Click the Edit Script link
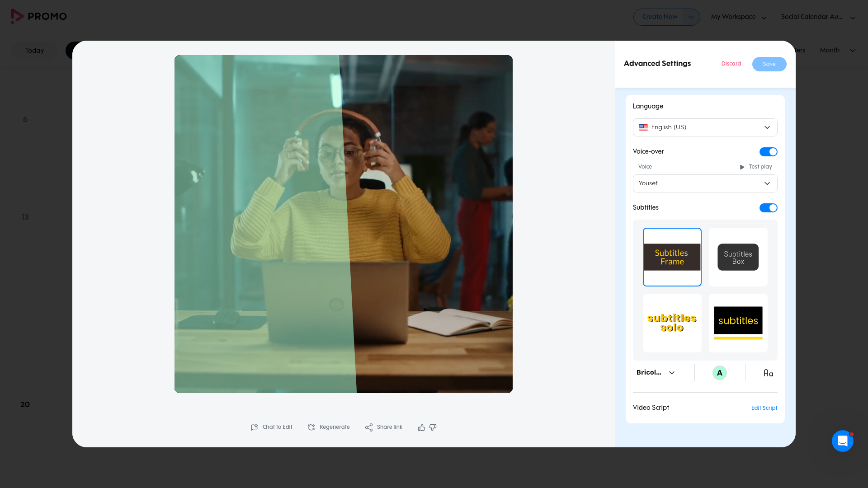868x488 pixels. pos(764,408)
